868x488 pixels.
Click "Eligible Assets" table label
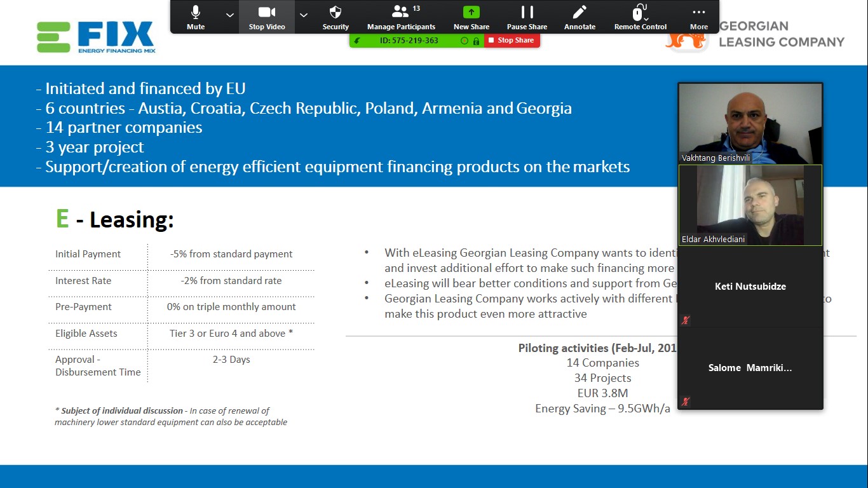[x=86, y=333]
